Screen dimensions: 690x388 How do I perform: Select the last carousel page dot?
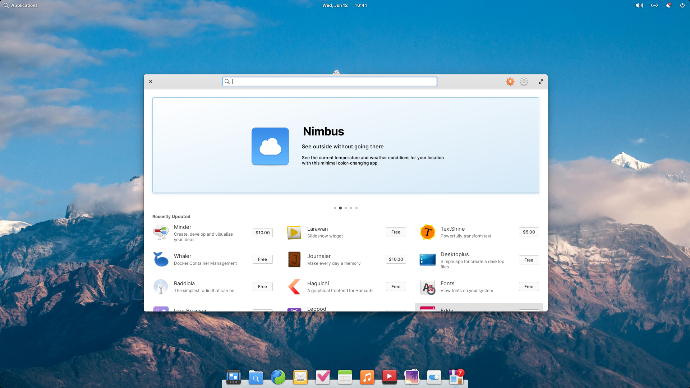[x=356, y=208]
